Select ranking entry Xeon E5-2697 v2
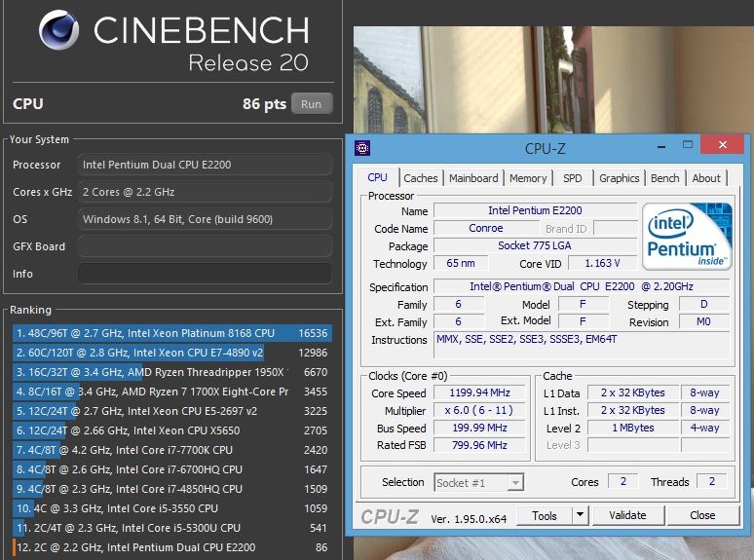The height and width of the screenshot is (560, 754). [172, 411]
